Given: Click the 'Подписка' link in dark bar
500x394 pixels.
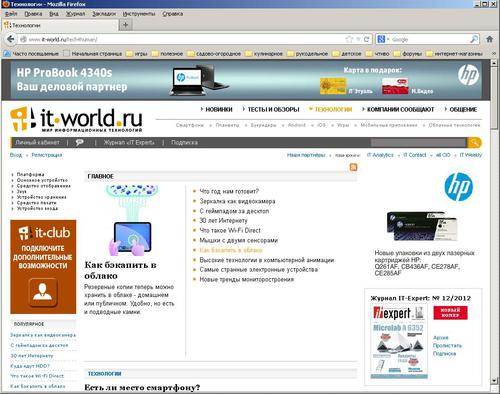Looking at the screenshot, I should (184, 142).
